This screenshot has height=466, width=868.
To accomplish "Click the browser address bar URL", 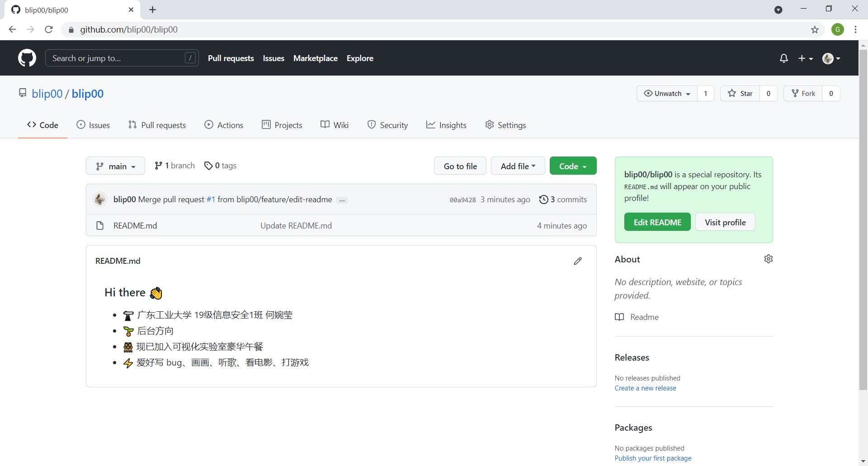I will [x=129, y=29].
